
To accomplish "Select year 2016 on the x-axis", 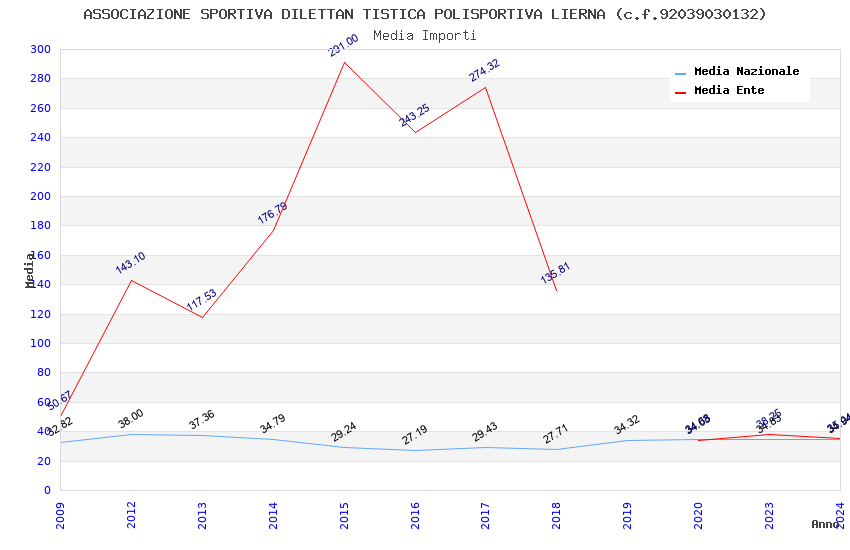I will tap(415, 516).
